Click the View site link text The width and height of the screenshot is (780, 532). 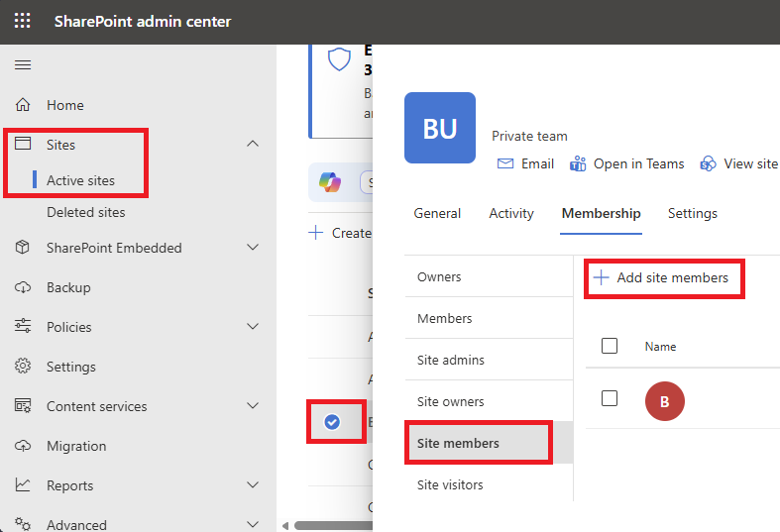[750, 163]
